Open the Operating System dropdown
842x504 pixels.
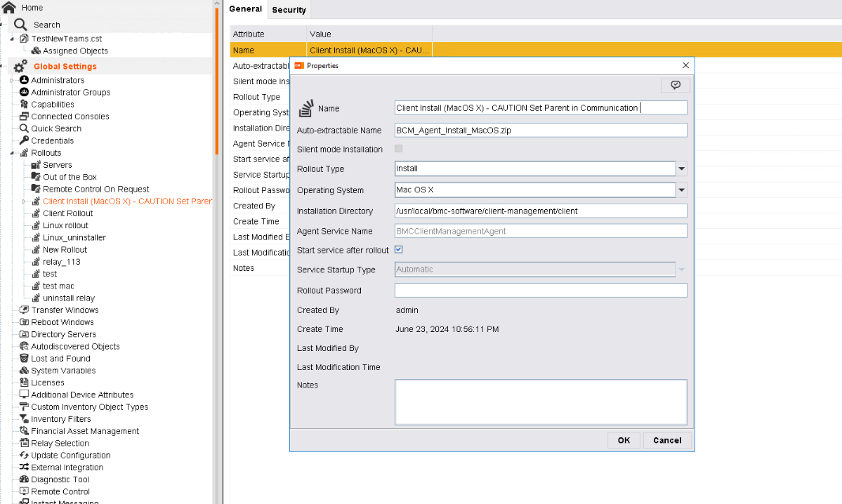(x=681, y=190)
